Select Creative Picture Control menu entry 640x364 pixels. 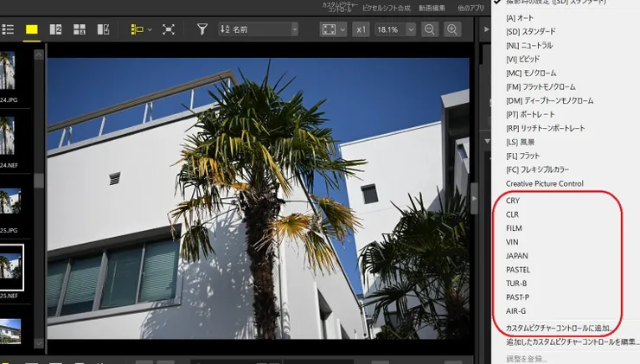(x=545, y=183)
